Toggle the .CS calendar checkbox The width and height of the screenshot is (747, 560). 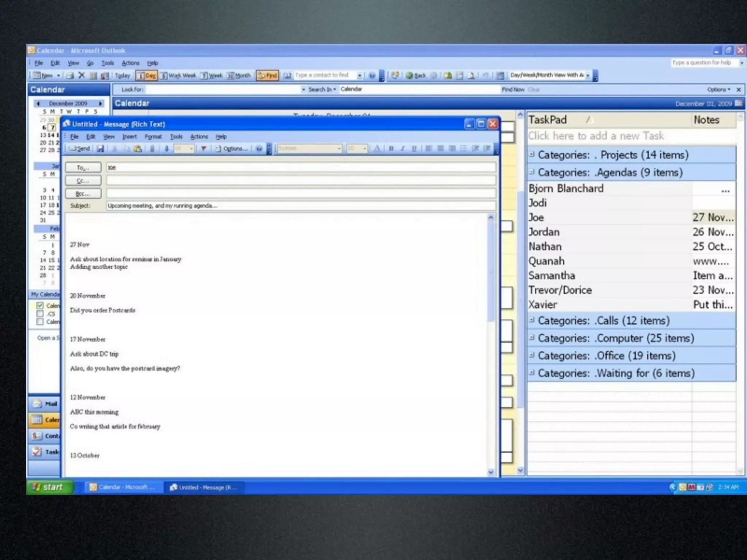(40, 314)
